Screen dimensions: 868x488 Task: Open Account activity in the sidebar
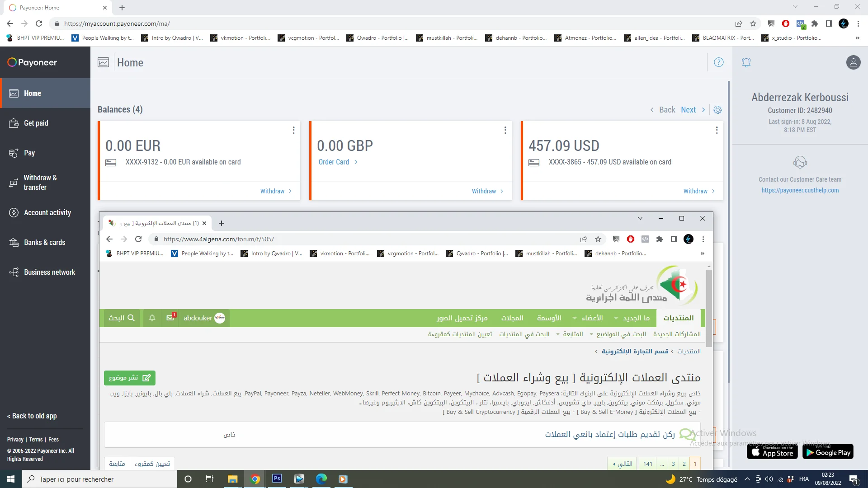[x=45, y=212]
